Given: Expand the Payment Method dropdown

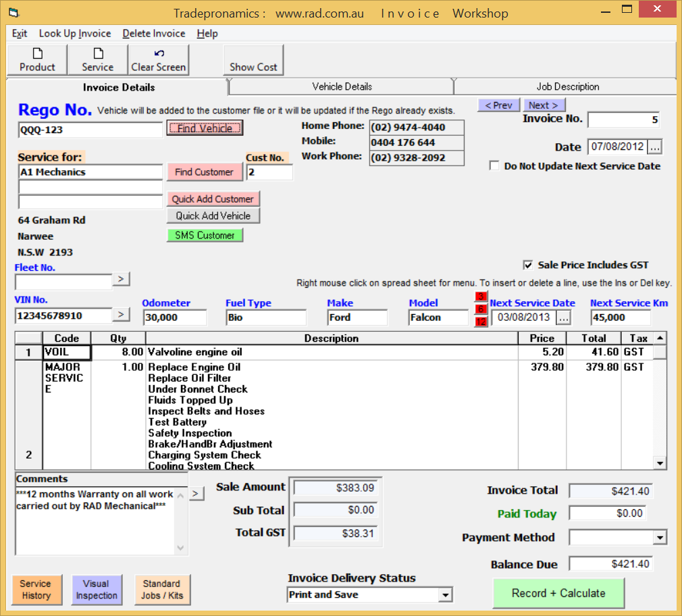Looking at the screenshot, I should (660, 538).
